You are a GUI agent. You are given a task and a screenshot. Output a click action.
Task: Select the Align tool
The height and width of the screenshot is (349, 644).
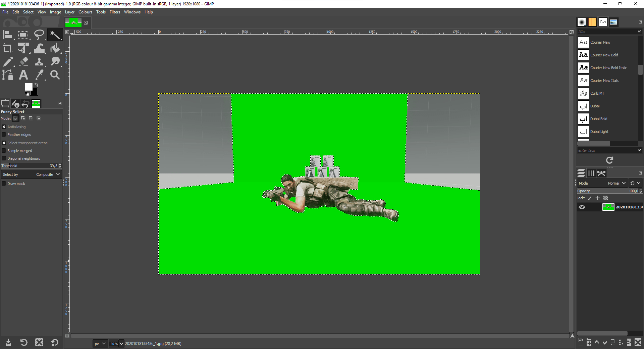click(7, 35)
